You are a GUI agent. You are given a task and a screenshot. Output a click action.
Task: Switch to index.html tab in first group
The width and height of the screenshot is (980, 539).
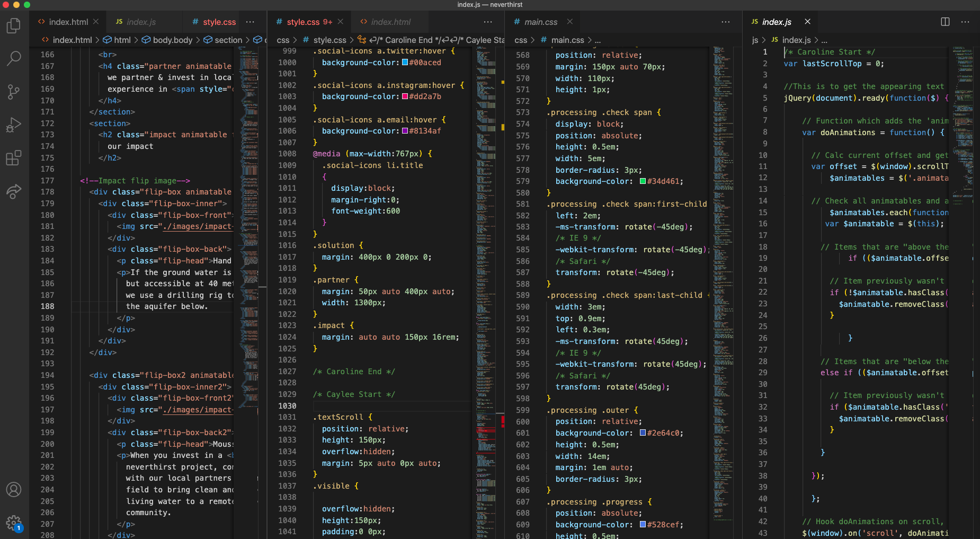point(67,22)
